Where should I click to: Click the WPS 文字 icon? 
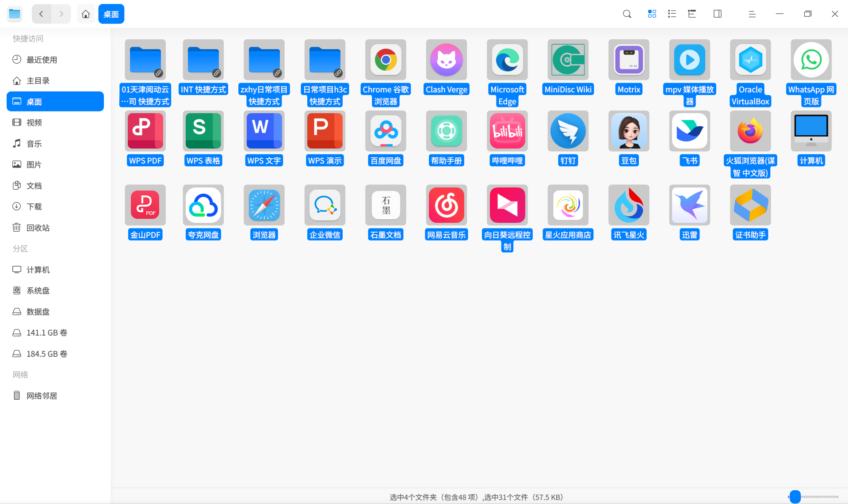(264, 131)
